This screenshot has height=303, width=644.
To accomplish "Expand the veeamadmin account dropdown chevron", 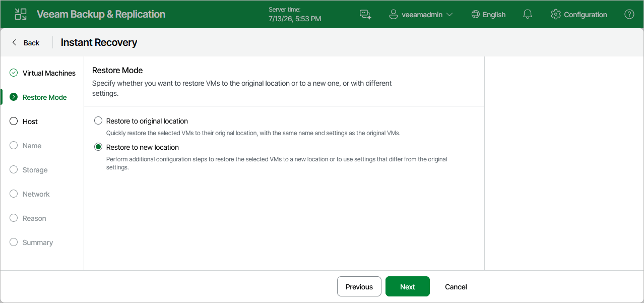I will [449, 15].
